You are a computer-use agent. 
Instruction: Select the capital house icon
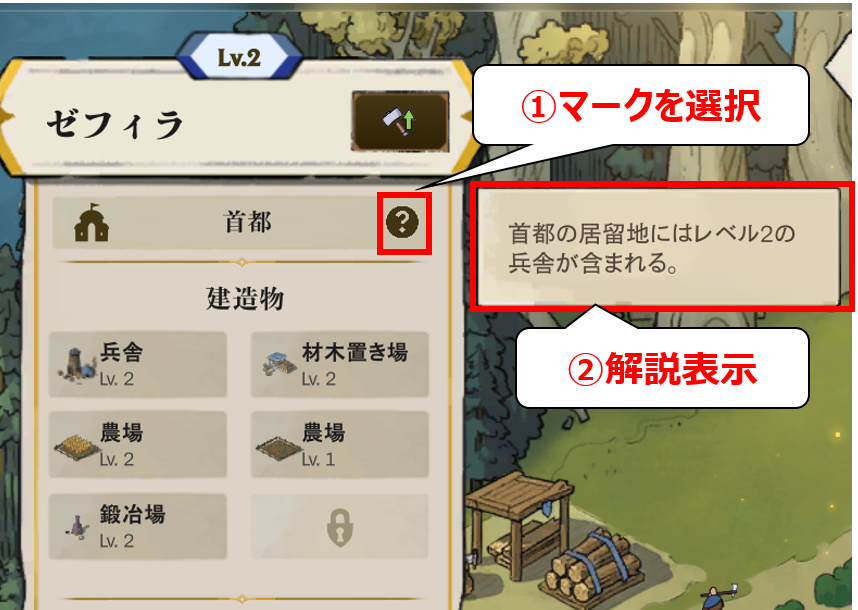[x=91, y=223]
